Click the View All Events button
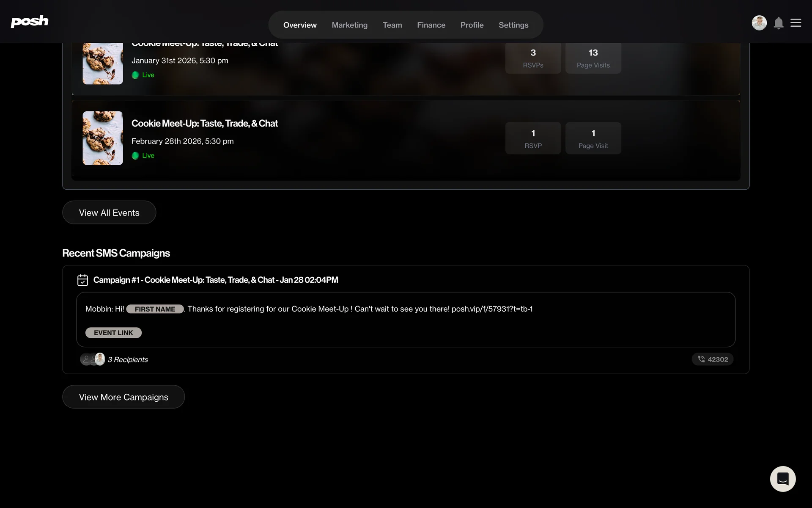The width and height of the screenshot is (812, 508). click(109, 213)
